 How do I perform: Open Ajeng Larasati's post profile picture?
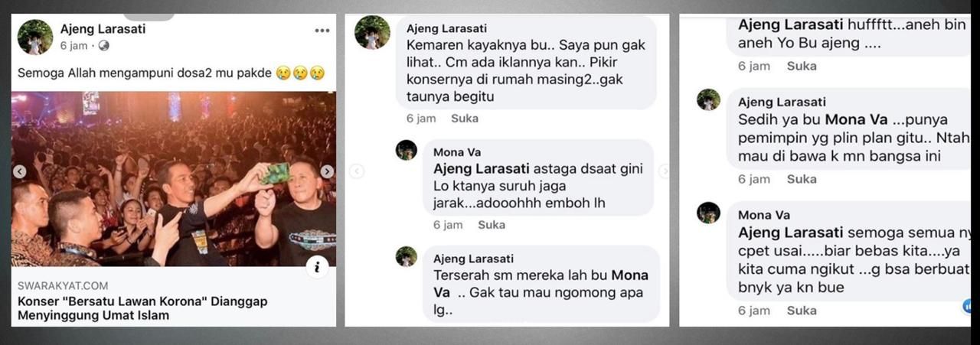(35, 37)
